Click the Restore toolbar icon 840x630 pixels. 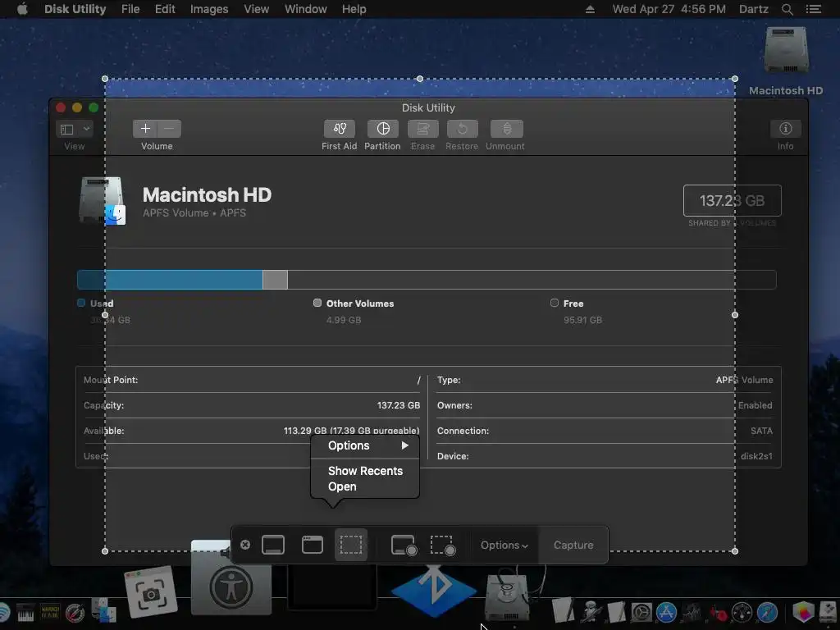(462, 129)
